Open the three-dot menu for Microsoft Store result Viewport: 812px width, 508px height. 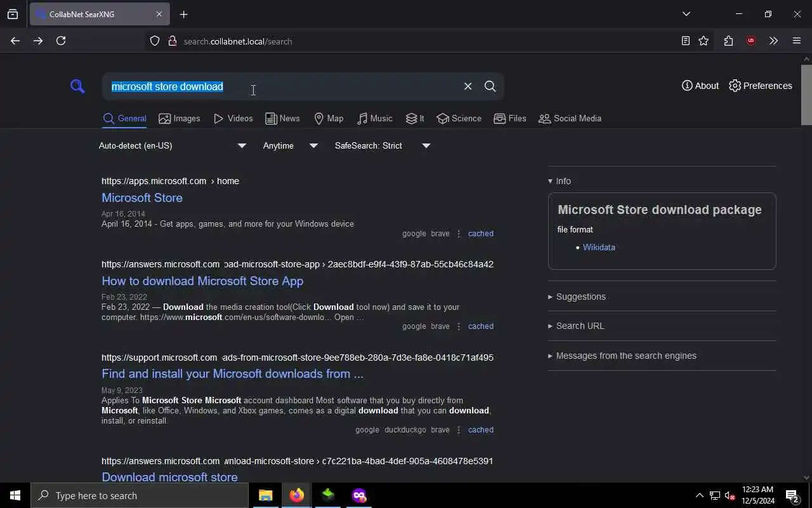click(459, 234)
